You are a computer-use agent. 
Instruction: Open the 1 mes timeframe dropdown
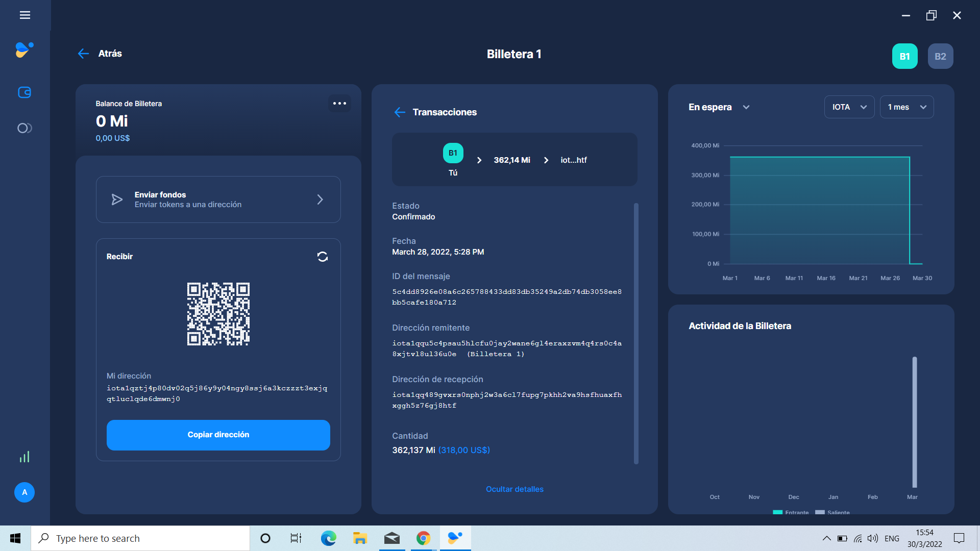pos(906,107)
